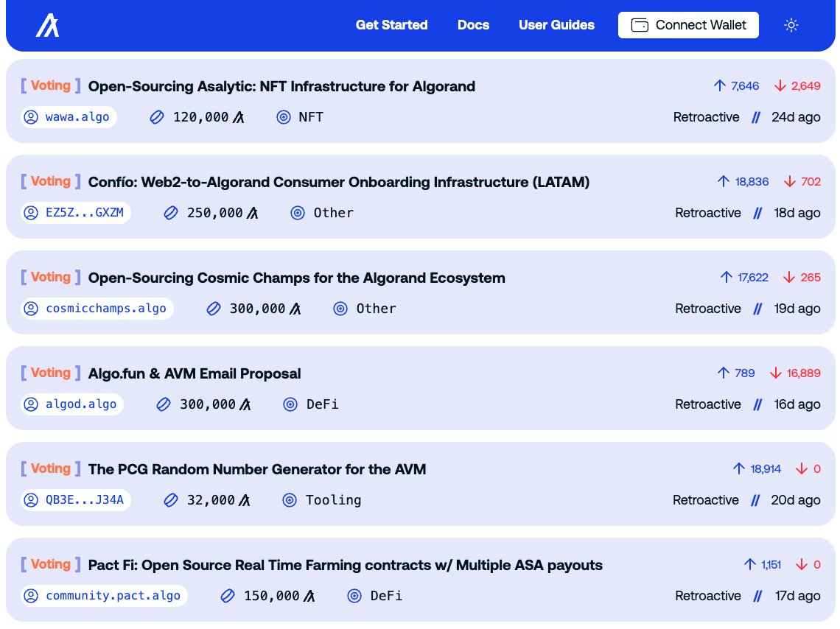Click Retroactive label on Confío row
840x629 pixels.
tap(708, 213)
